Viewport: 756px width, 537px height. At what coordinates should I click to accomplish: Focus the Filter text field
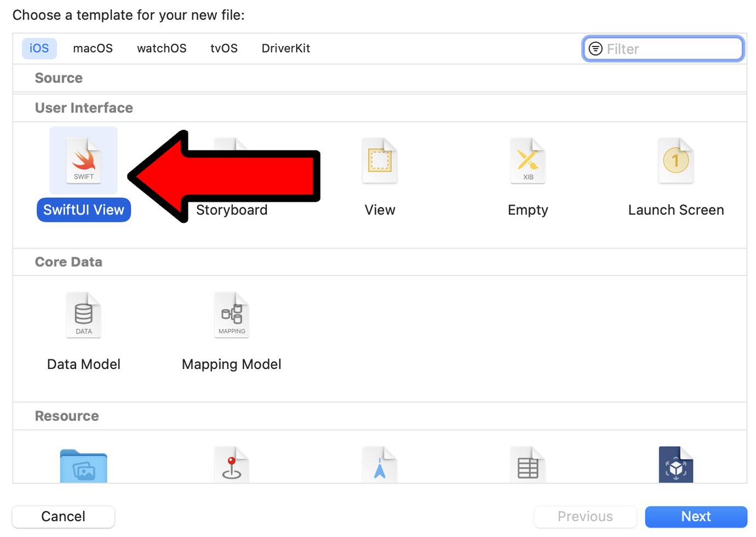[663, 49]
